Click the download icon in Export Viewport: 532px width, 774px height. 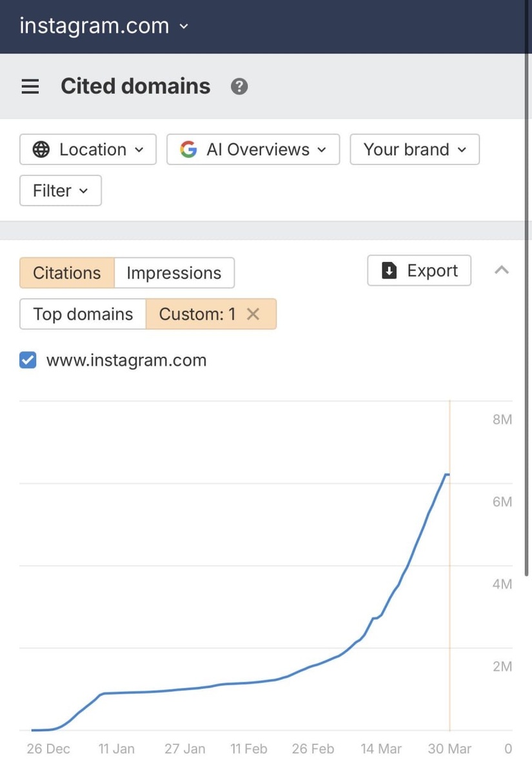click(x=389, y=270)
